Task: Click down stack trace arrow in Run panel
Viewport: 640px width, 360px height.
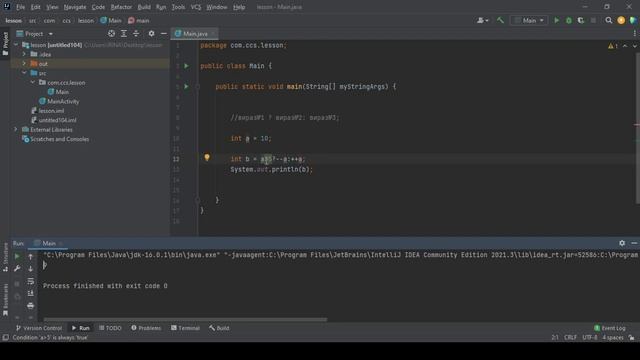Action: tap(30, 269)
